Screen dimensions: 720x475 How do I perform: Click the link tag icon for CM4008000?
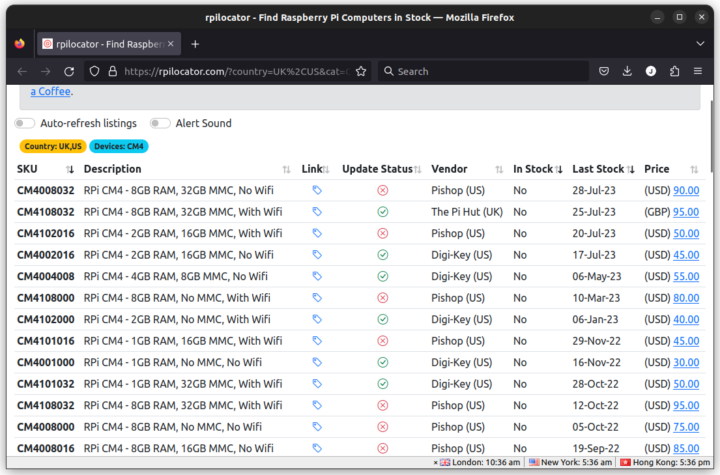[317, 427]
